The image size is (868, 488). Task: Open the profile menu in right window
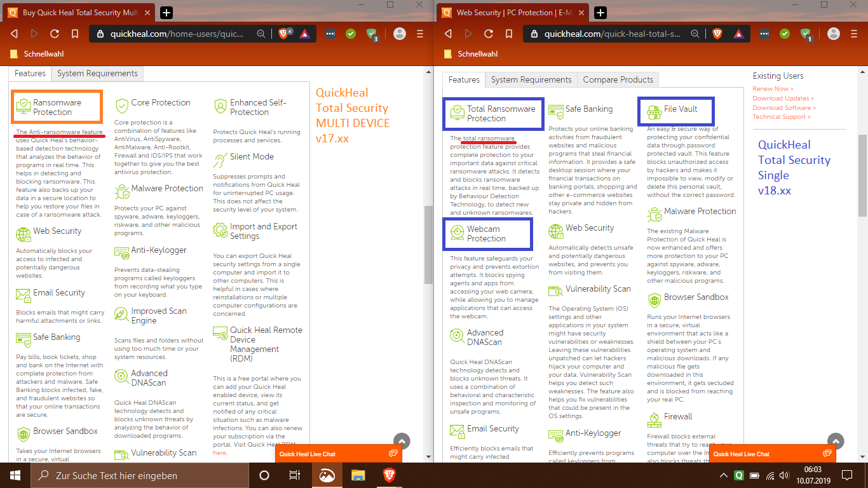click(834, 34)
